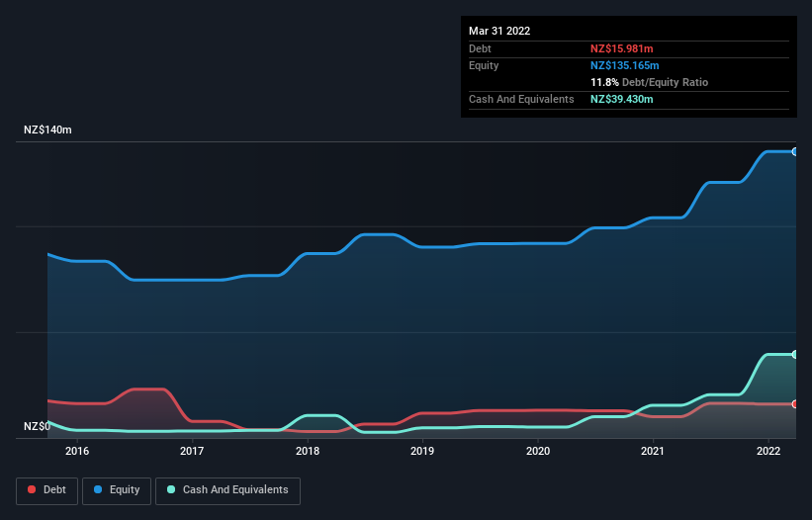The image size is (812, 520).
Task: Select the Equity endpoint marker on chart
Action: 795,151
